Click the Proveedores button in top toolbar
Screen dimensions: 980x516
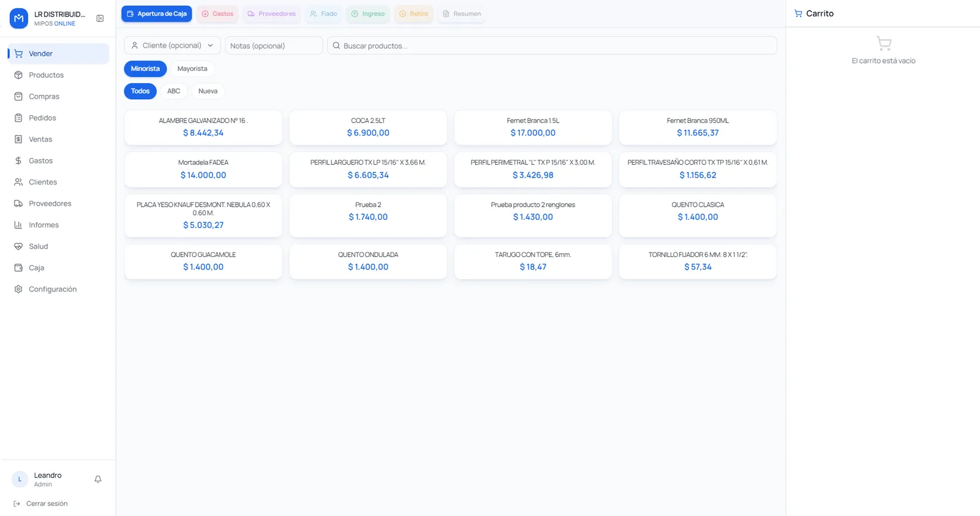pyautogui.click(x=271, y=14)
